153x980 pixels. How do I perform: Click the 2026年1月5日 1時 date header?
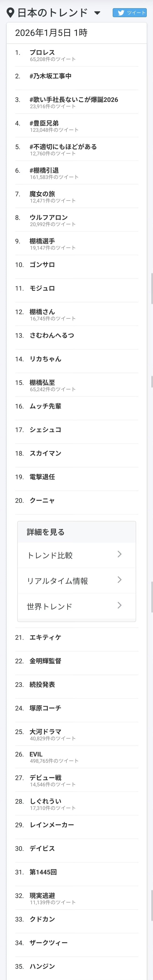click(x=51, y=33)
